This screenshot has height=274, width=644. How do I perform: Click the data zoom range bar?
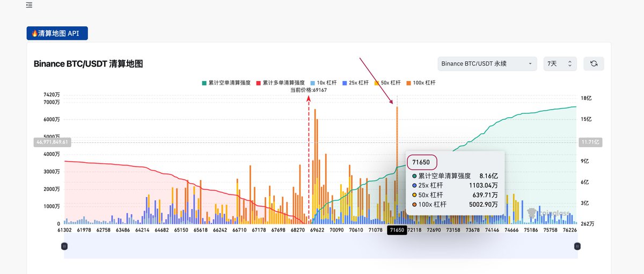321,247
